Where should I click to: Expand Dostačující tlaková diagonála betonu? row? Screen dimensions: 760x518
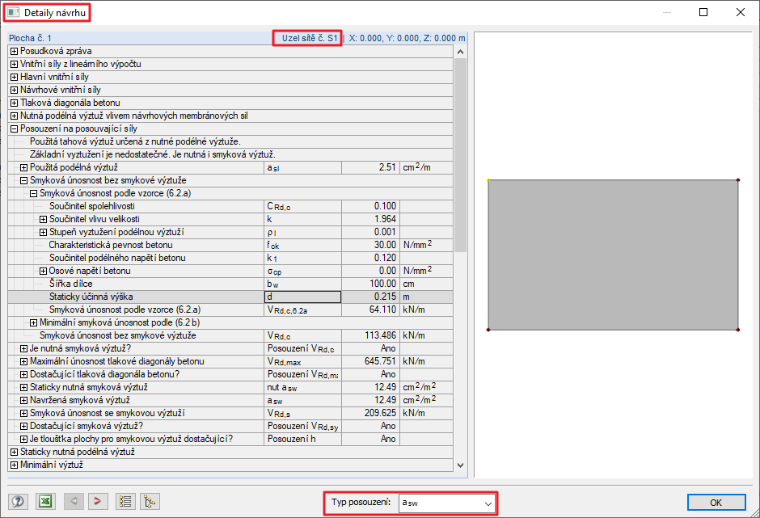pos(24,374)
